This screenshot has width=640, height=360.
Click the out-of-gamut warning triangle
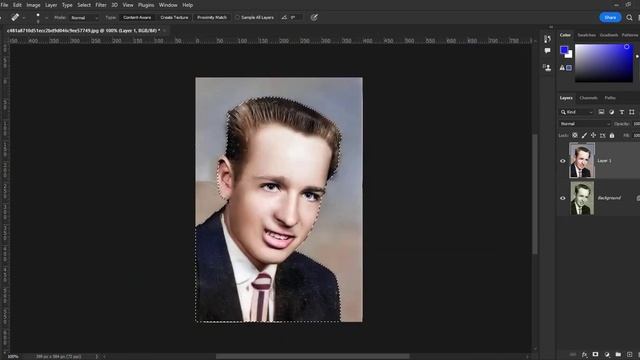click(562, 68)
